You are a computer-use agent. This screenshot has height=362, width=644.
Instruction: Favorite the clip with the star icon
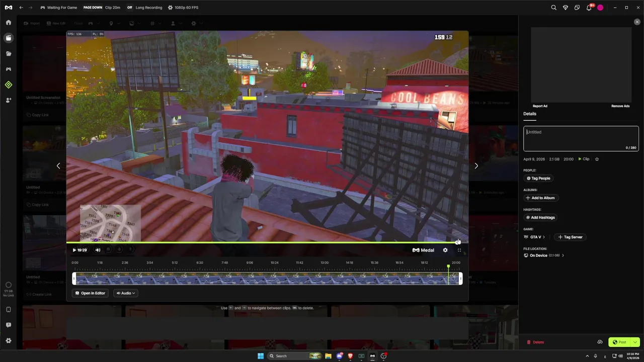pos(597,159)
